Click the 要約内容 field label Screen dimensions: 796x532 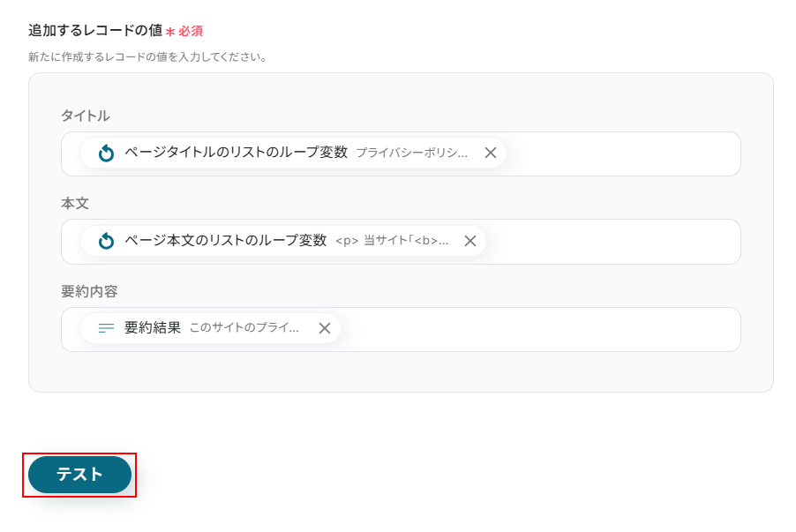89,291
